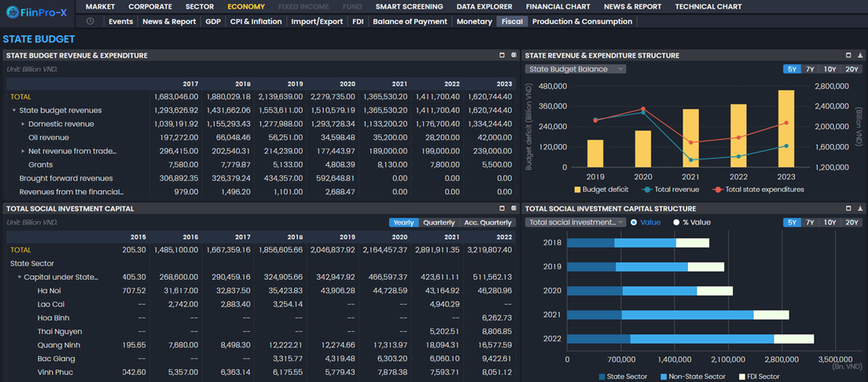Click the FiinPro-X logo
Viewport: 868px width, 382px height.
click(38, 12)
